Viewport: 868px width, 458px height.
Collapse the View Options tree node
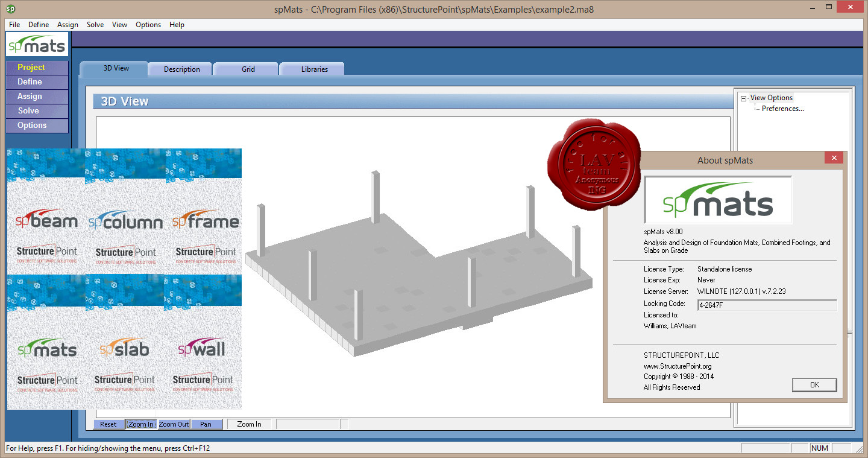[744, 98]
